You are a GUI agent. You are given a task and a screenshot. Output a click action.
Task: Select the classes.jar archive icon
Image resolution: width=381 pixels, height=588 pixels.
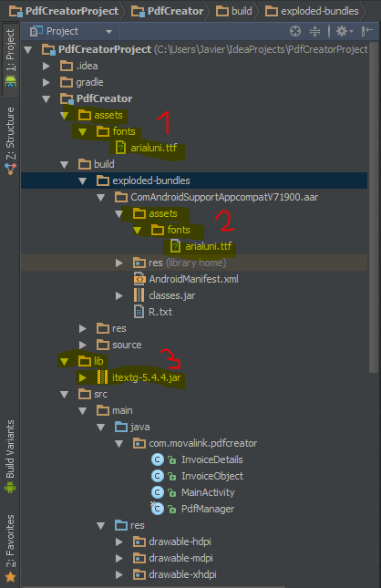tap(139, 295)
